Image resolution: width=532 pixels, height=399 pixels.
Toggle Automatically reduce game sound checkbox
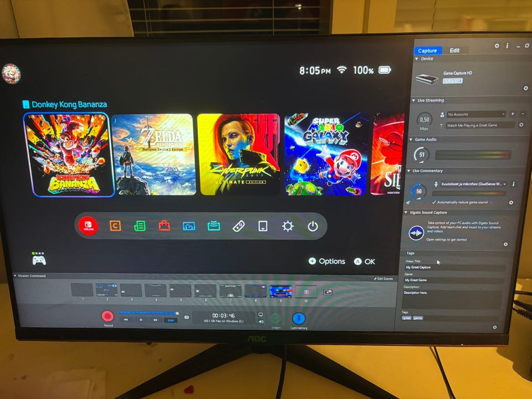434,202
